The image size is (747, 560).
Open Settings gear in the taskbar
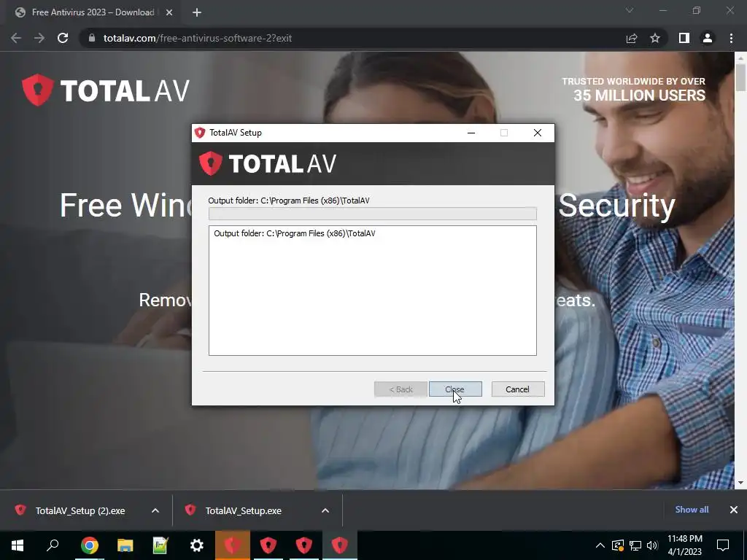pyautogui.click(x=196, y=545)
